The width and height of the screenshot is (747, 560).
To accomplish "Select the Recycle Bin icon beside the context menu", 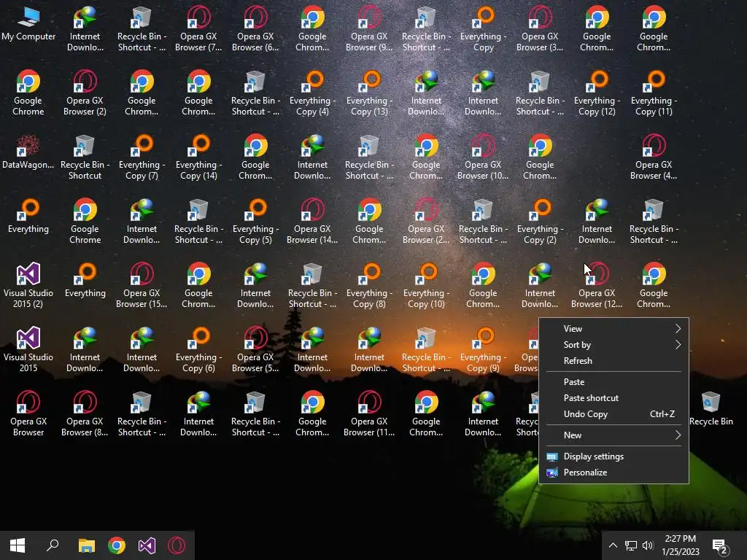I will point(711,408).
